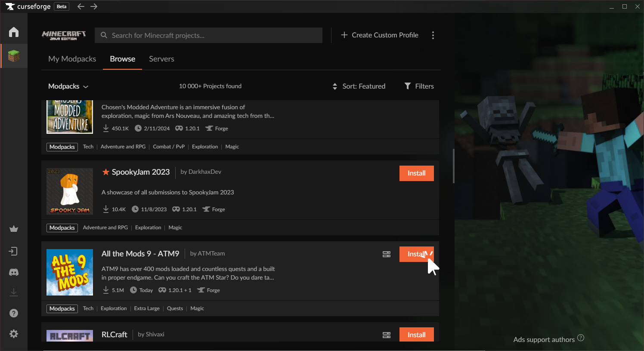Viewport: 644px width, 351px height.
Task: Click the info icon beside Ads support authors
Action: [x=581, y=338]
